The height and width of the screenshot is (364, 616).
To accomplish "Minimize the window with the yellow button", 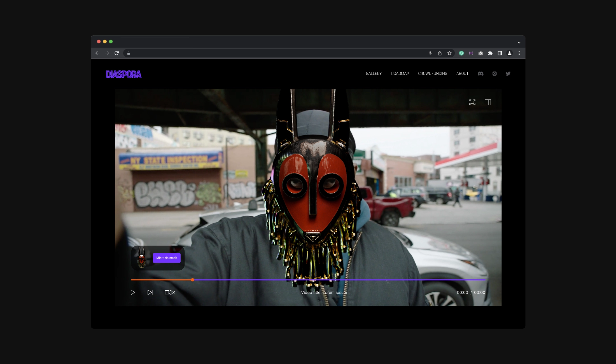I will coord(105,41).
